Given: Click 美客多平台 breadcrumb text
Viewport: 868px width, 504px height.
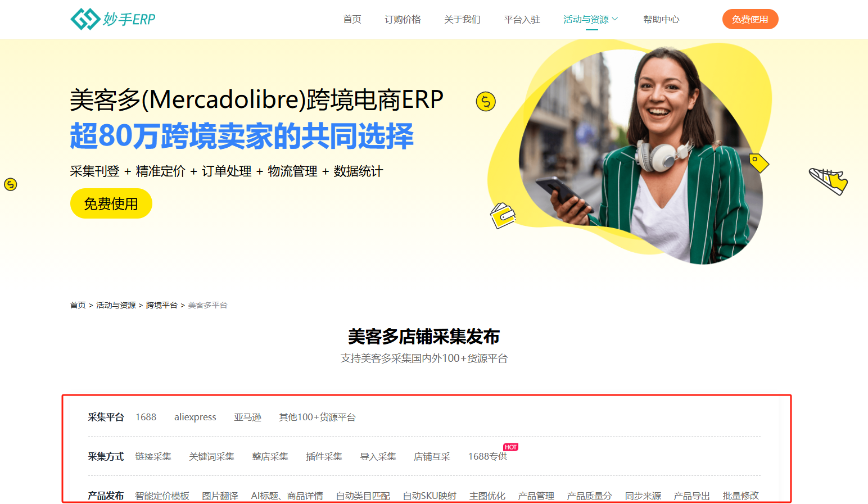Looking at the screenshot, I should pos(207,305).
